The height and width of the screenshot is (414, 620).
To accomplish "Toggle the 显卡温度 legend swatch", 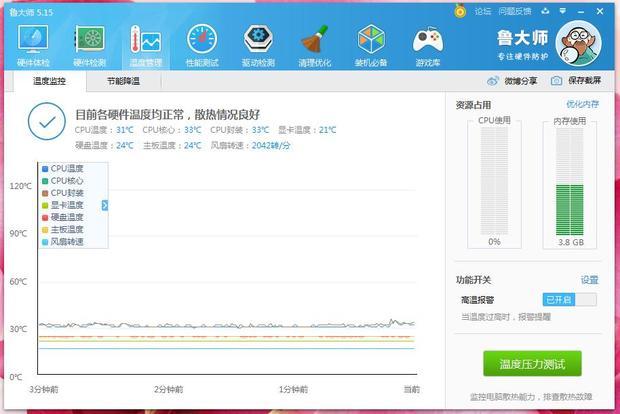I will coord(45,206).
